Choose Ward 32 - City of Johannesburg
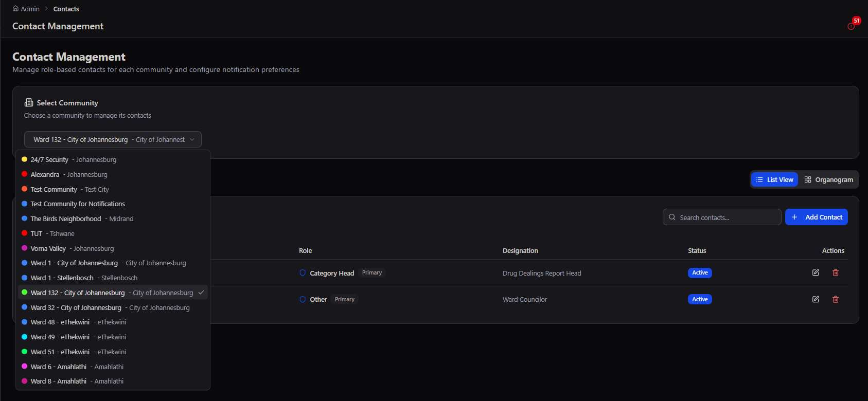This screenshot has height=401, width=868. point(113,307)
